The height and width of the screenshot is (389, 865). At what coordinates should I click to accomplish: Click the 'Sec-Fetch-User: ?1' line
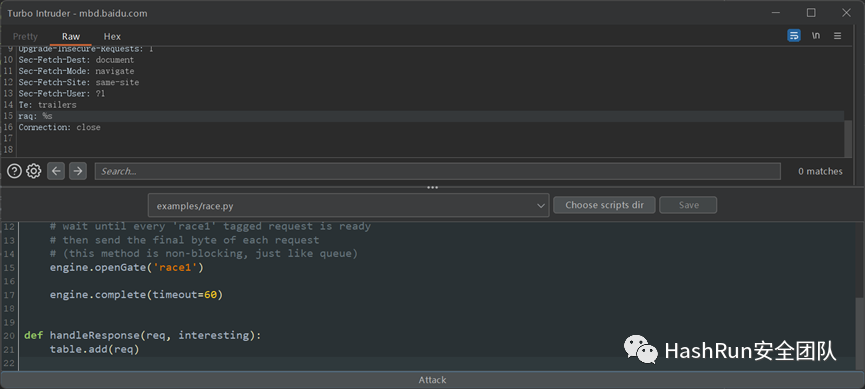coord(62,94)
